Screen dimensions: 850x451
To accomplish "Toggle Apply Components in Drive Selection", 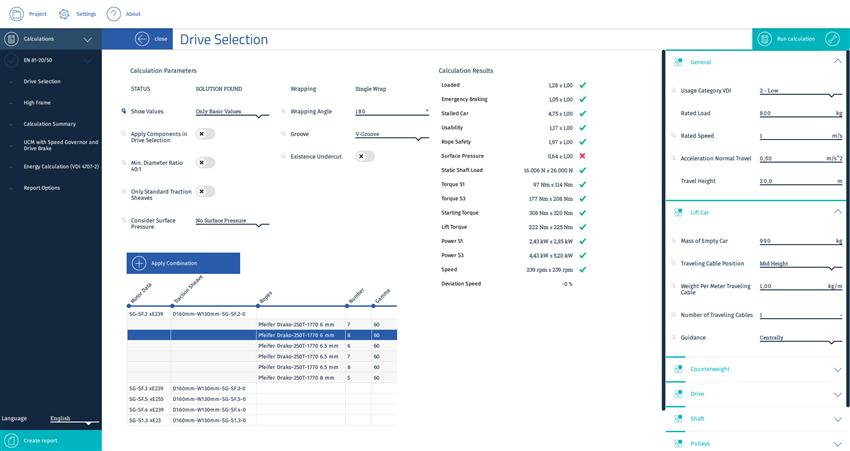I will (x=204, y=133).
